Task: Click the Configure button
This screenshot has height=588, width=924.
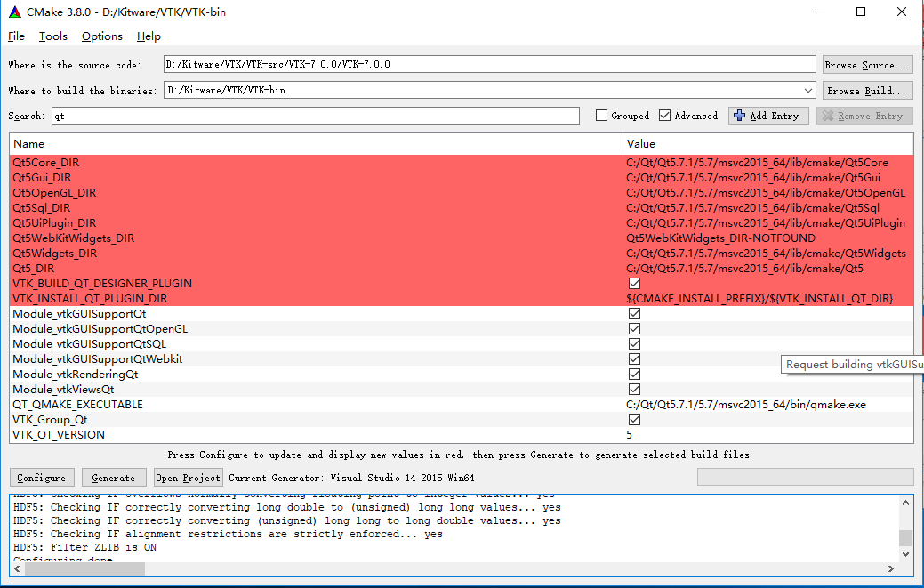Action: (41, 478)
